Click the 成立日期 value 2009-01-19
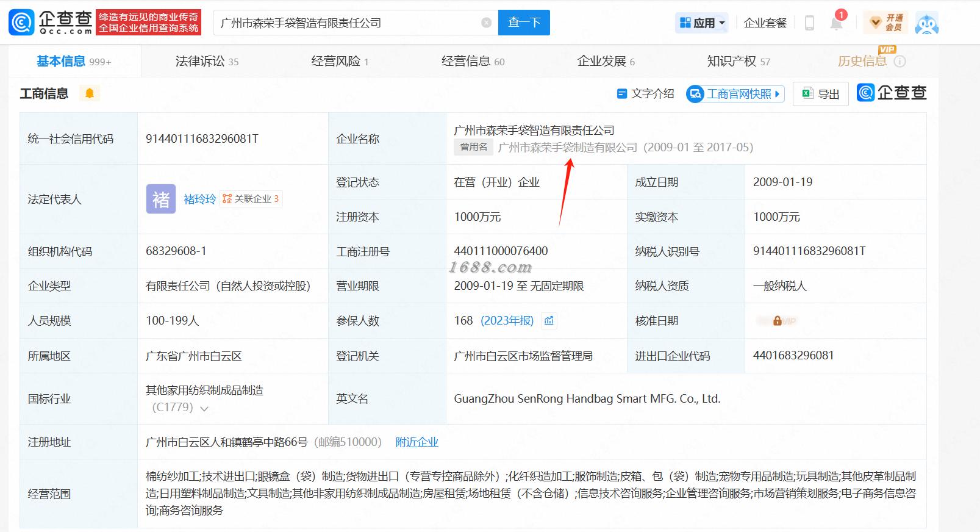Viewport: 980px width, 532px height. point(783,182)
